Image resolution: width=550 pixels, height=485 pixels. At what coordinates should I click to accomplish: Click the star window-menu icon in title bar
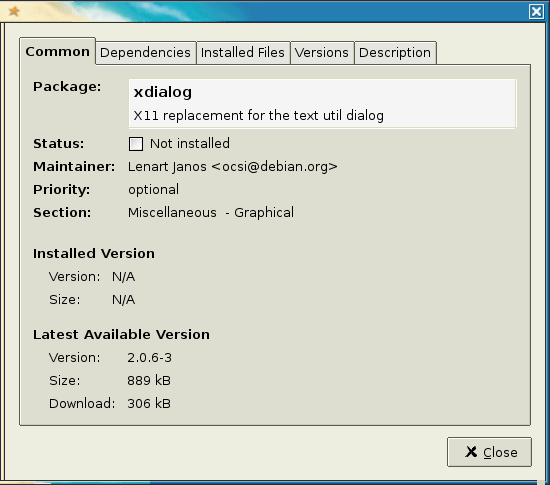[x=14, y=11]
